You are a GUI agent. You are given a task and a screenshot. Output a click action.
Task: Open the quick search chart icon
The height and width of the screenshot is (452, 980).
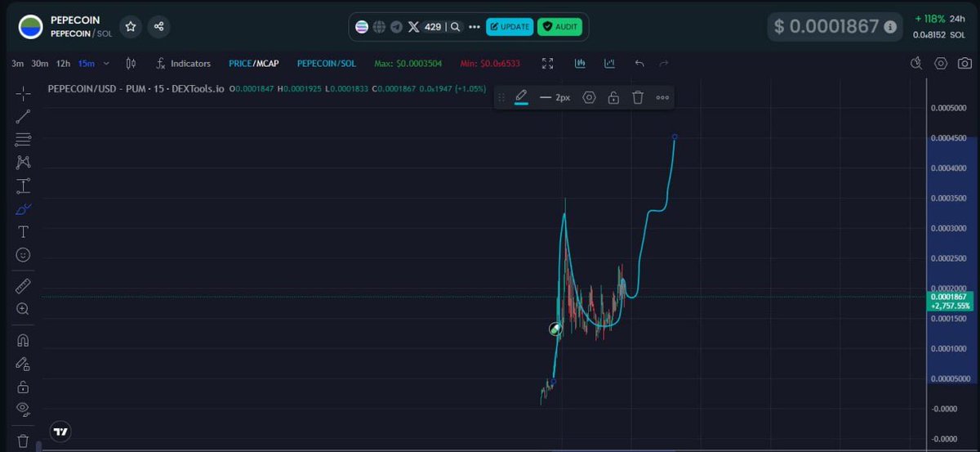click(916, 63)
